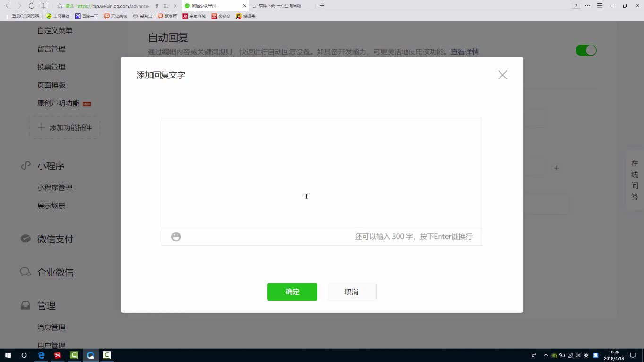Click the 企业微信 sidebar icon

pos(25,272)
